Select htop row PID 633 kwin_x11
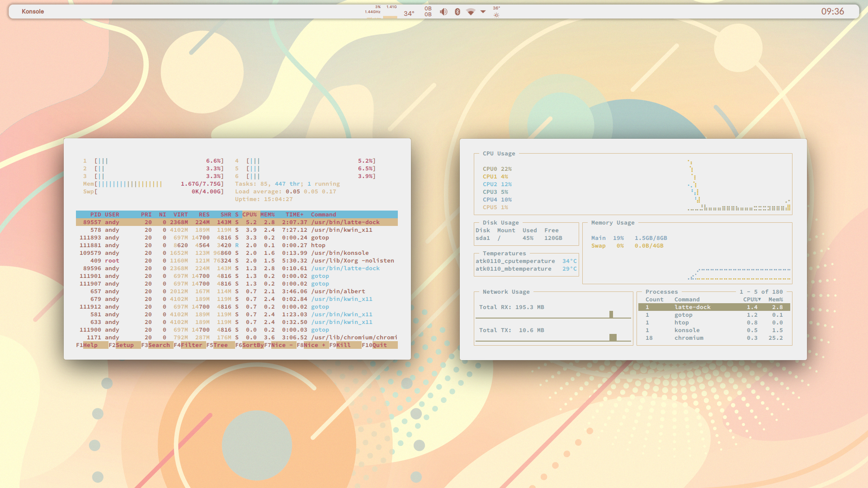Viewport: 868px width, 488px height. [237, 322]
